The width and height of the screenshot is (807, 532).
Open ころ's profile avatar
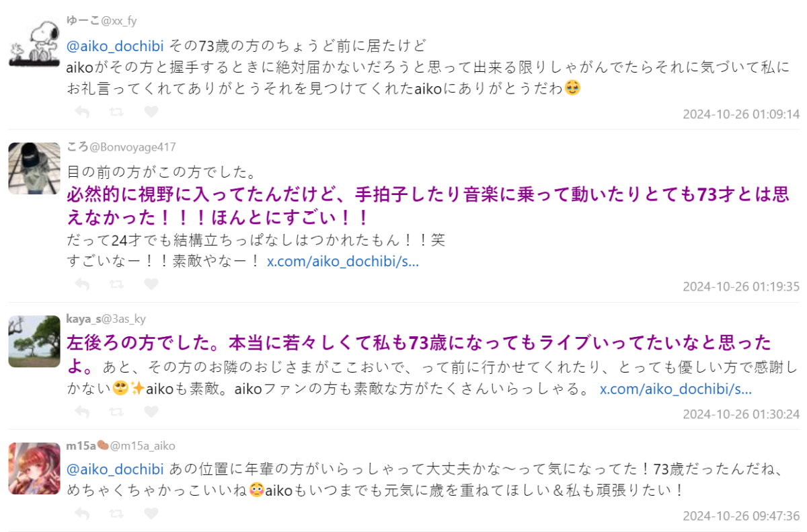(34, 168)
